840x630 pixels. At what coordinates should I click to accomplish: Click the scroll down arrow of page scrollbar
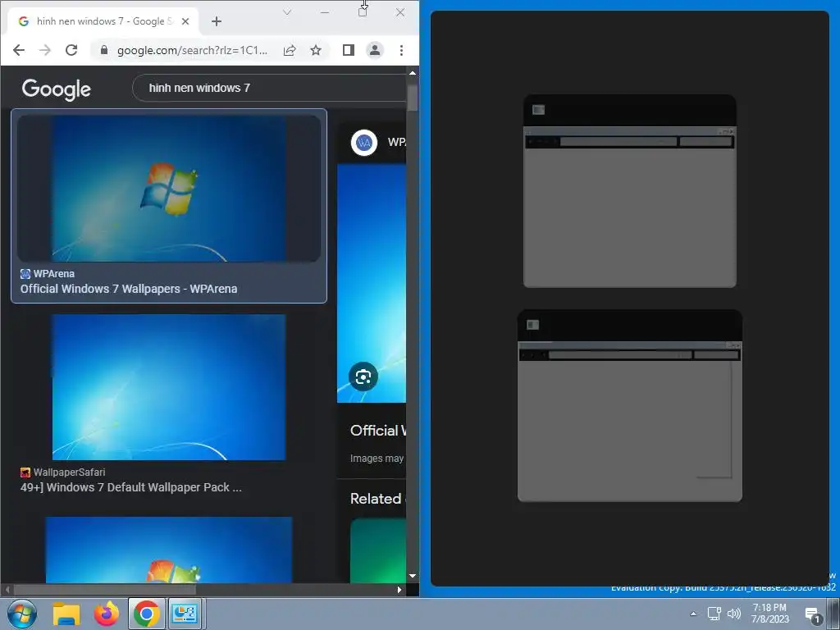point(413,576)
